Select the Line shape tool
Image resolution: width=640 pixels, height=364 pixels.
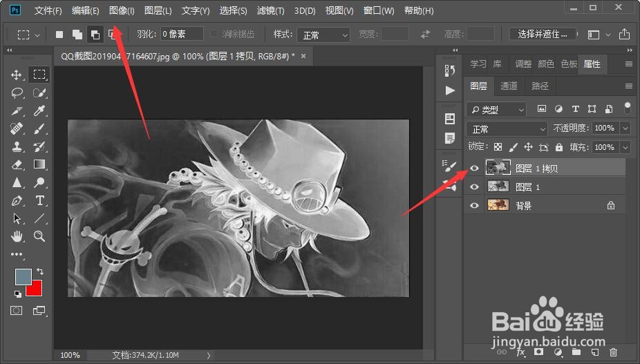coord(39,218)
